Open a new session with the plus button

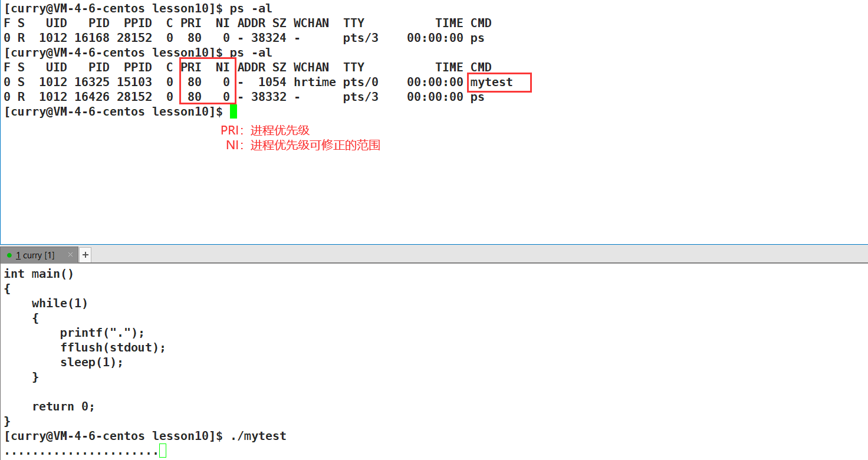(x=85, y=255)
